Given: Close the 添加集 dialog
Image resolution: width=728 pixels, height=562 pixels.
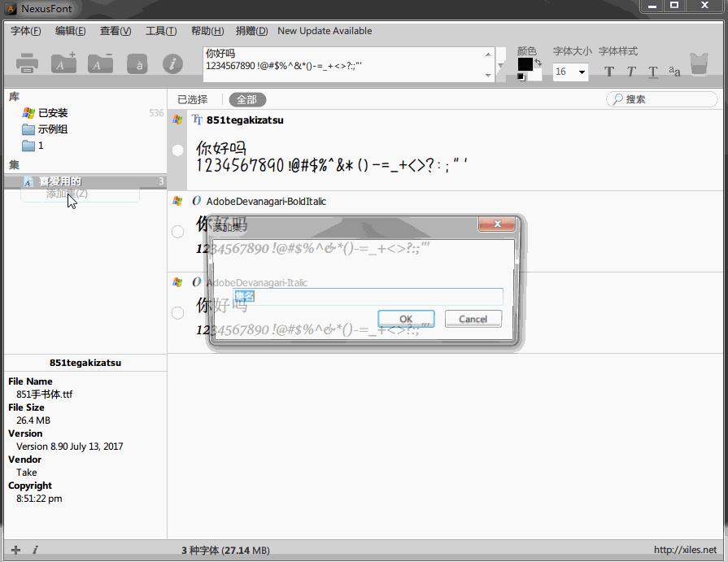Looking at the screenshot, I should point(497,224).
